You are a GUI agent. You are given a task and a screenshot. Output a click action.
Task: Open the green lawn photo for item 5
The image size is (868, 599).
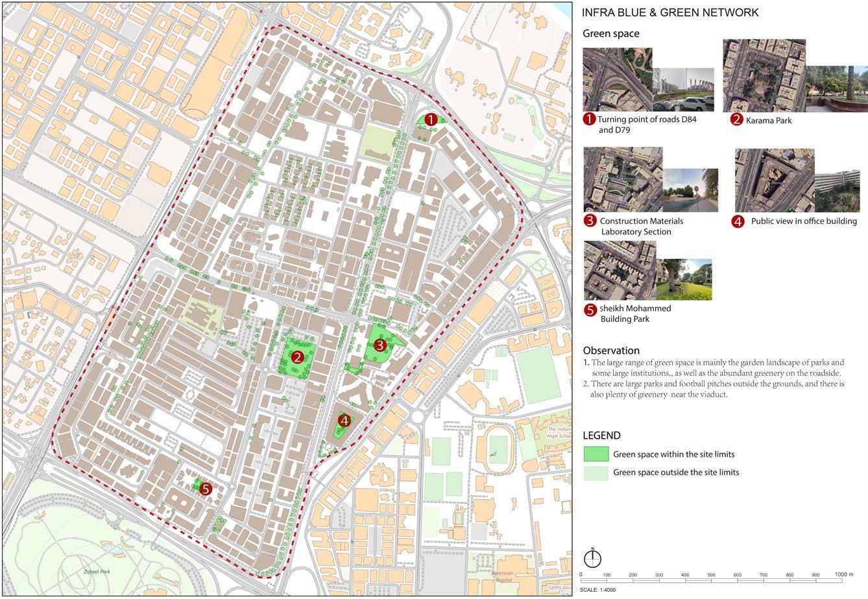coord(684,280)
